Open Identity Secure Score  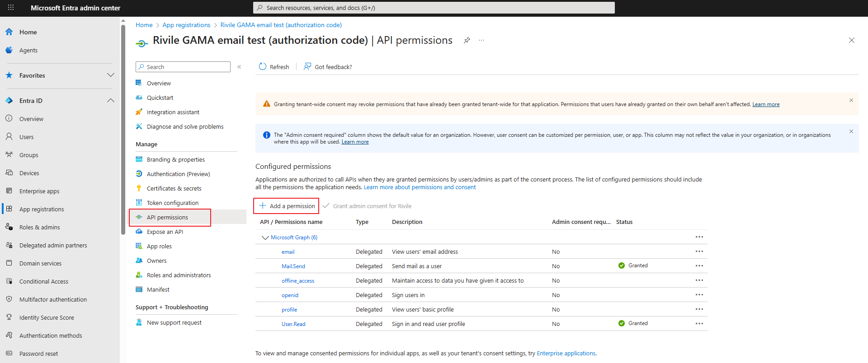47,317
